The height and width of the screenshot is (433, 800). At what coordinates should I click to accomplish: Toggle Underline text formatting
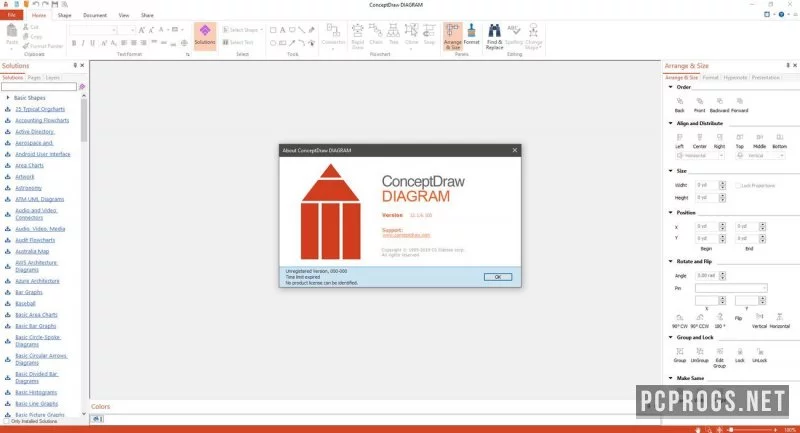click(x=92, y=43)
